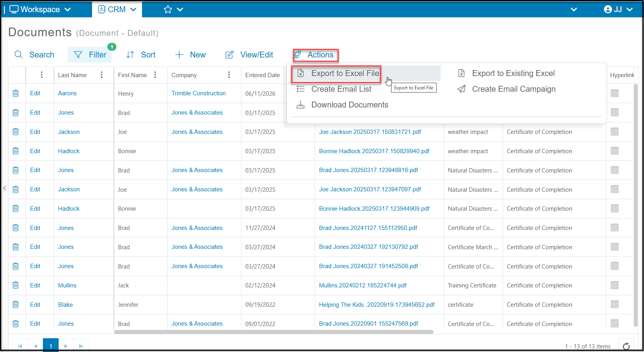Delete the Mullins row with trash icon
Screen dimensions: 644x352
click(x=15, y=285)
